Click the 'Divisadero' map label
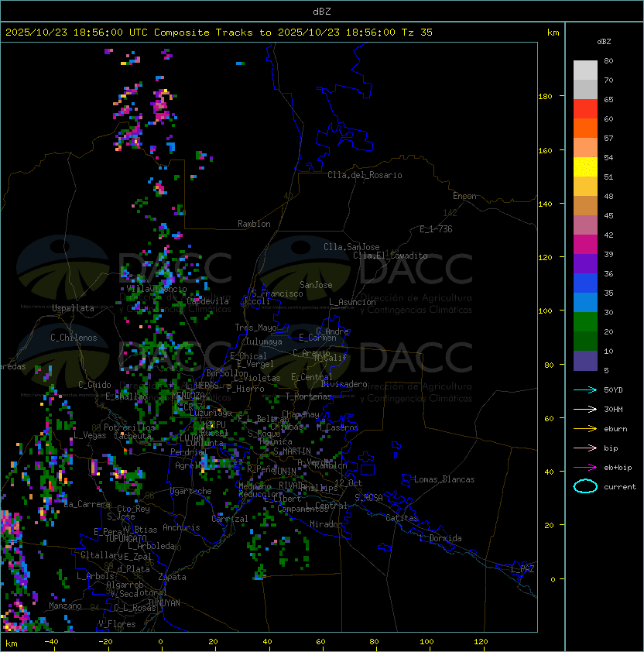 pos(344,384)
